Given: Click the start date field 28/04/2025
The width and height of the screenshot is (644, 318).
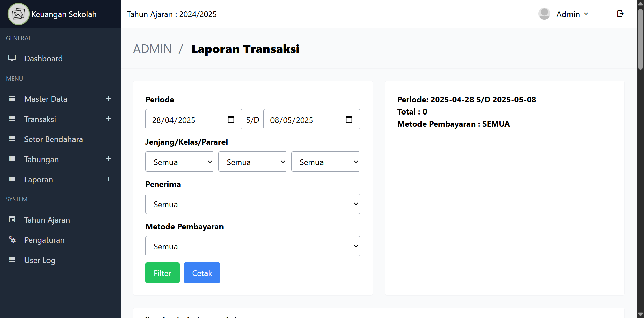Looking at the screenshot, I should [x=185, y=120].
